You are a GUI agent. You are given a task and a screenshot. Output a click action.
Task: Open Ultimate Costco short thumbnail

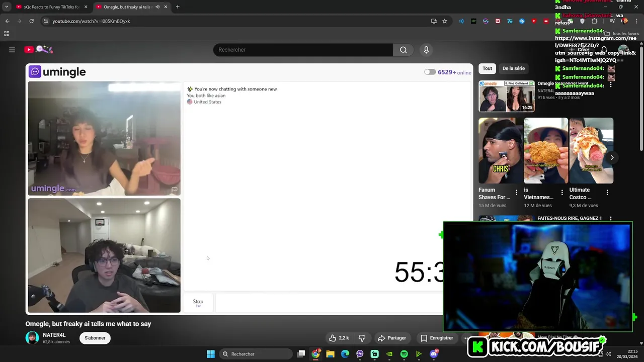point(591,151)
